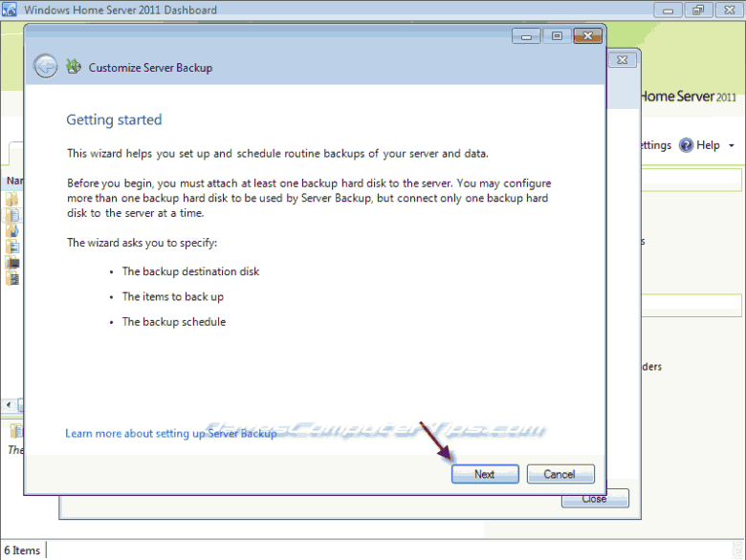
Task: Click the '6 Items' status bar text
Action: (22, 550)
